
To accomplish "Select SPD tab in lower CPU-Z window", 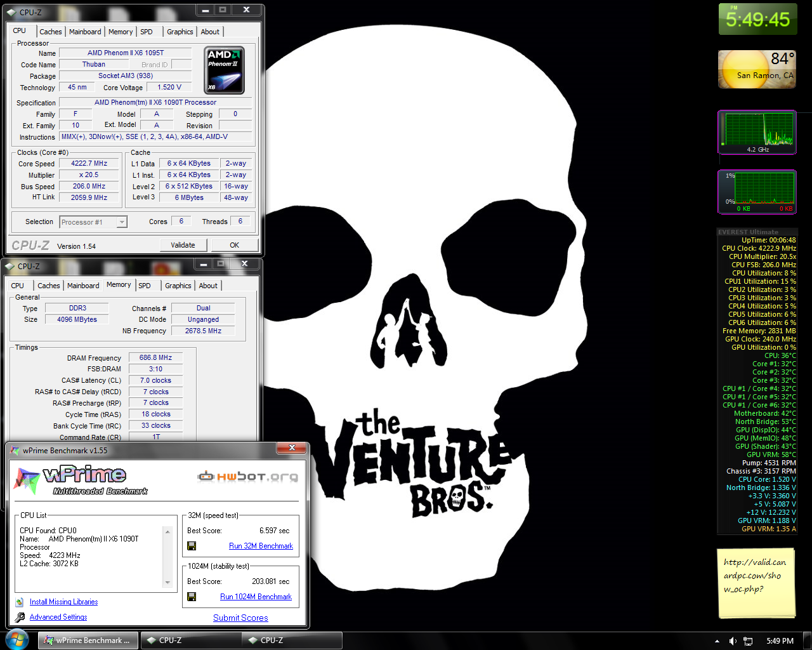I will [x=145, y=286].
